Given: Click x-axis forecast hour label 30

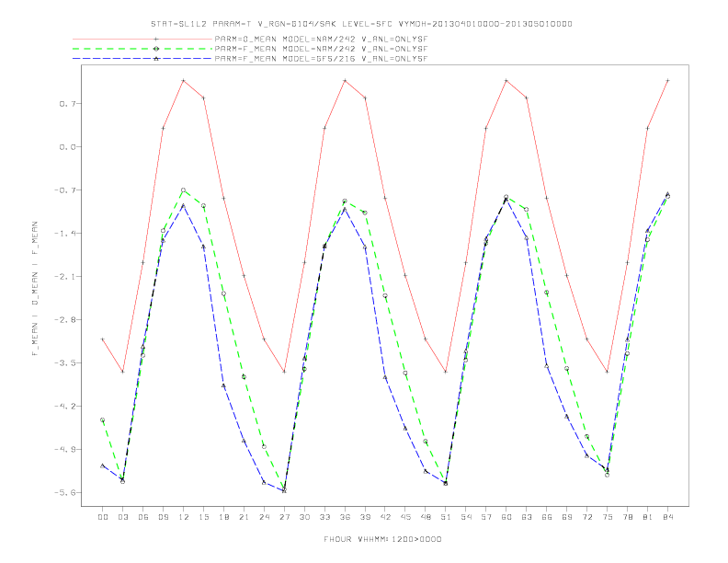Looking at the screenshot, I should [304, 517].
